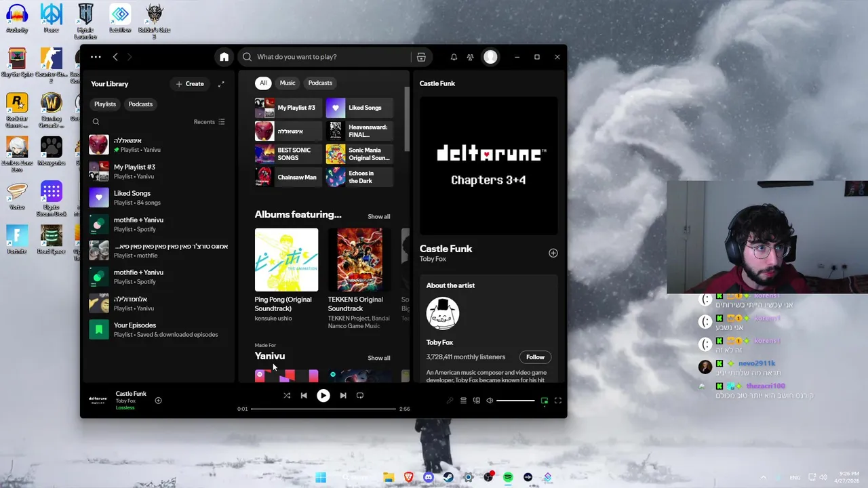The image size is (868, 488).
Task: Open Your Episodes in library
Action: click(x=159, y=329)
